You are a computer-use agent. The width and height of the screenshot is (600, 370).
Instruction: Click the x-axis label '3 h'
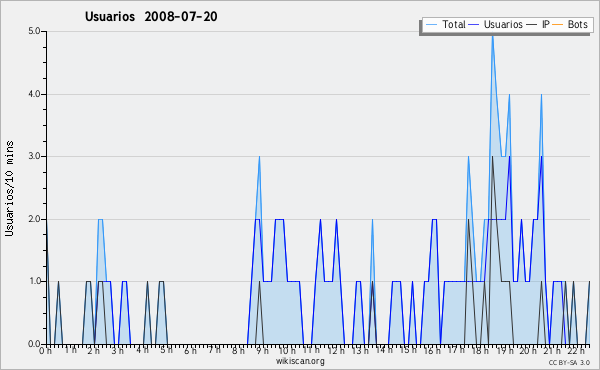[117, 351]
